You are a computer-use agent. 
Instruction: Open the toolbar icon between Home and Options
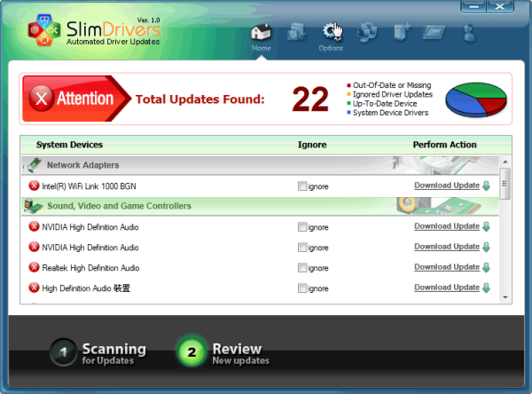pyautogui.click(x=296, y=32)
